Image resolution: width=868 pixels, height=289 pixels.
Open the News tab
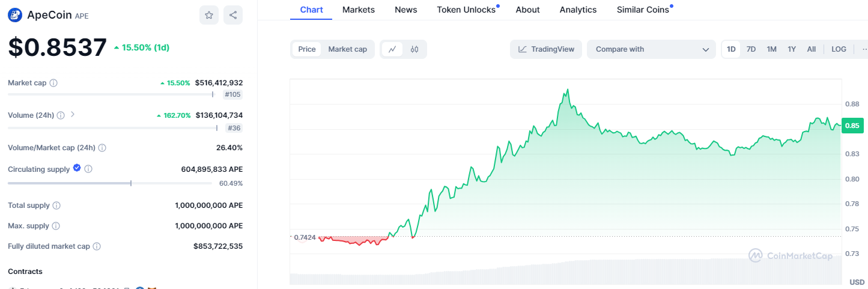coord(406,10)
